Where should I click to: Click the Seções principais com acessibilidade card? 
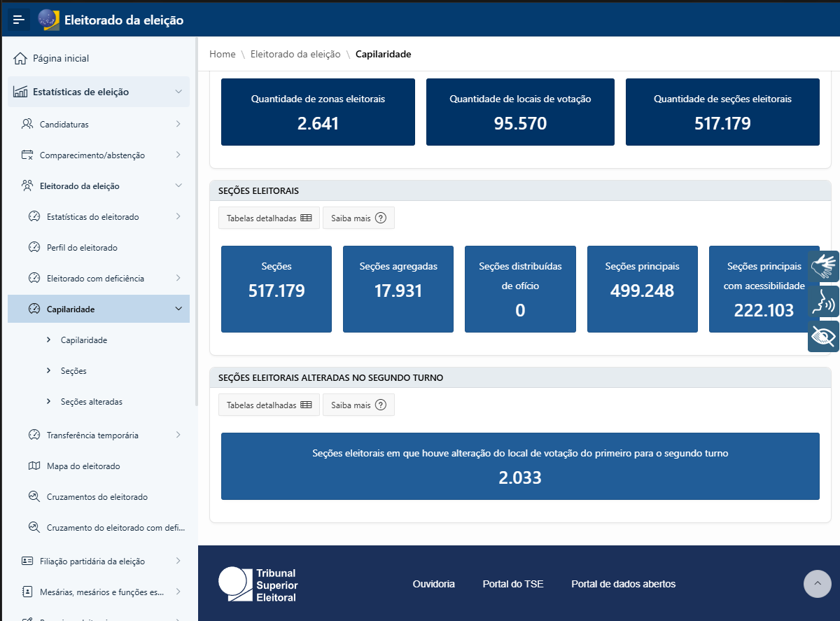tap(764, 289)
